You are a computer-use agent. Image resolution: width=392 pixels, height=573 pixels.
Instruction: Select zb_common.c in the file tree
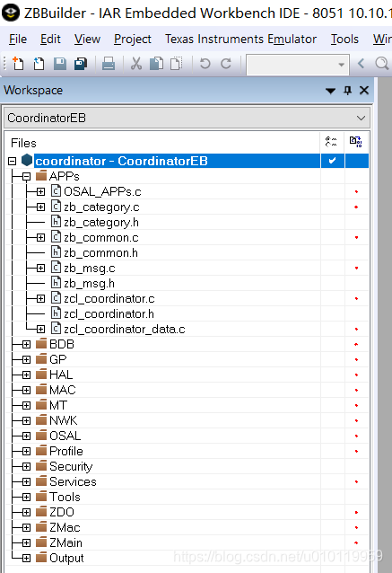pyautogui.click(x=101, y=237)
